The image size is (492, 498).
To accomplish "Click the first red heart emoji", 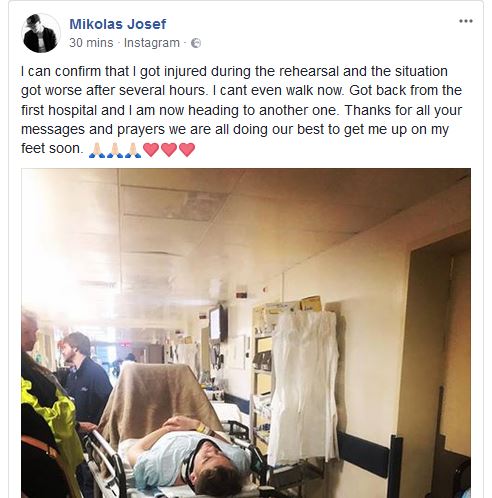I will click(151, 150).
